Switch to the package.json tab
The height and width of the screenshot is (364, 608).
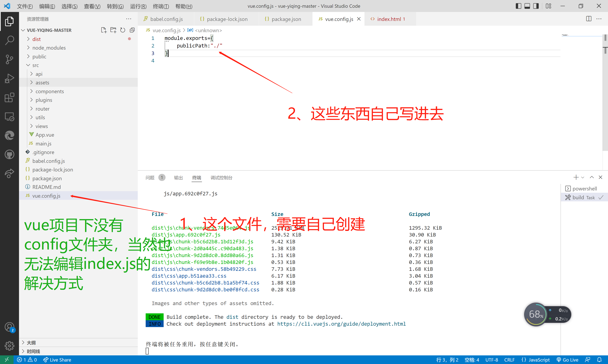286,19
